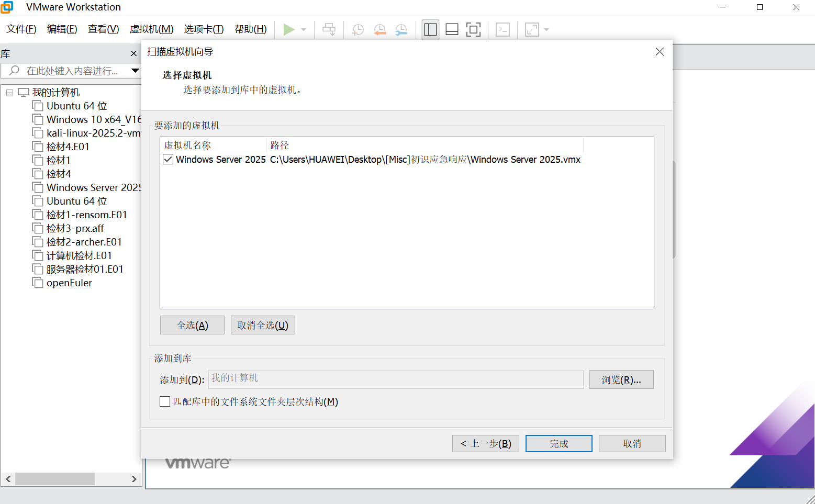Image resolution: width=815 pixels, height=504 pixels.
Task: Open the 编辑(E) menu
Action: tap(62, 29)
